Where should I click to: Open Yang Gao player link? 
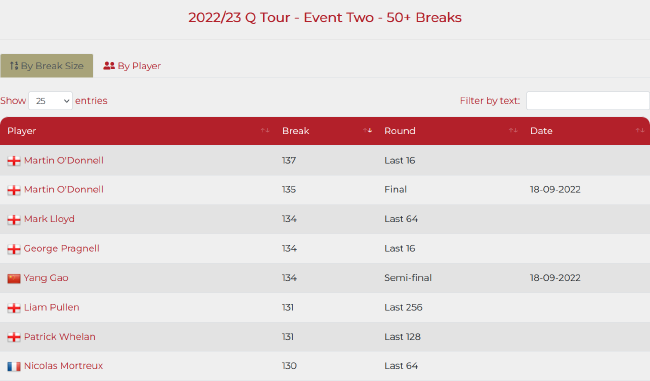click(46, 278)
